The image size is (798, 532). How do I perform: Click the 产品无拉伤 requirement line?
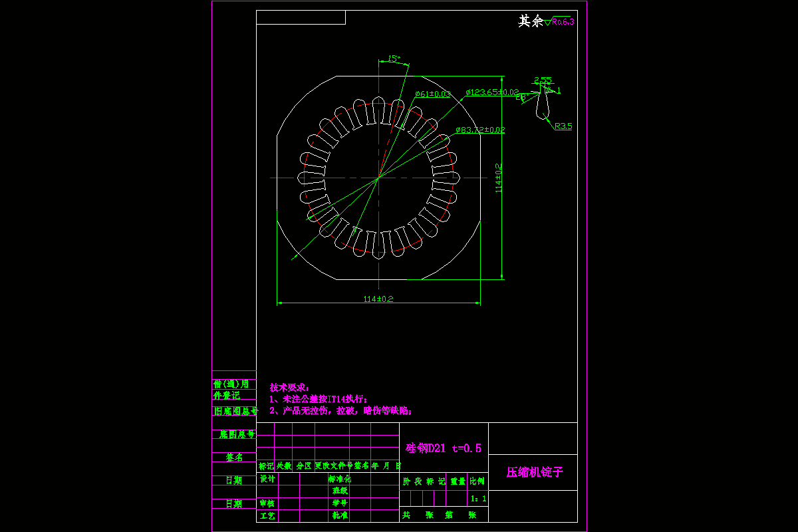pyautogui.click(x=341, y=411)
